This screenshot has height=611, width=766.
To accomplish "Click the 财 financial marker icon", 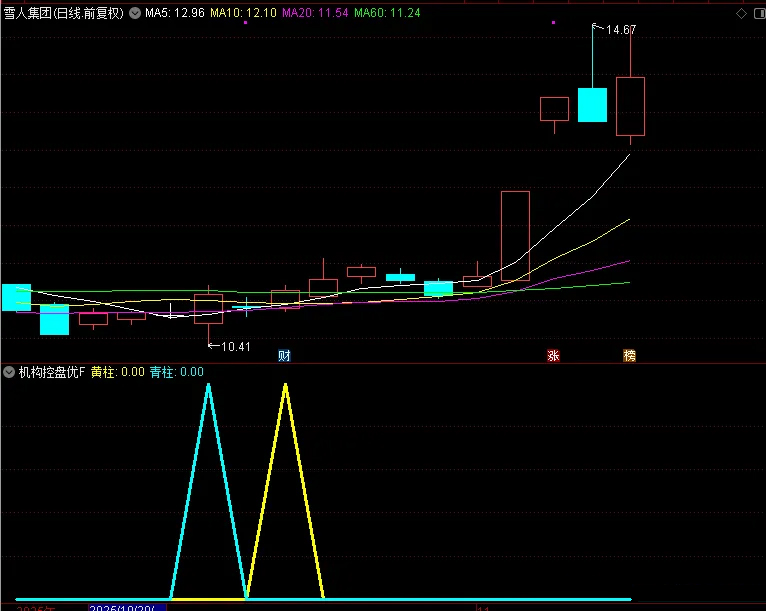I will pos(285,355).
